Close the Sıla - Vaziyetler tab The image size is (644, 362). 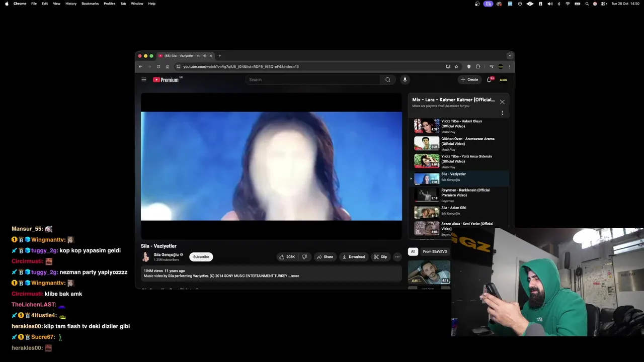pos(211,56)
